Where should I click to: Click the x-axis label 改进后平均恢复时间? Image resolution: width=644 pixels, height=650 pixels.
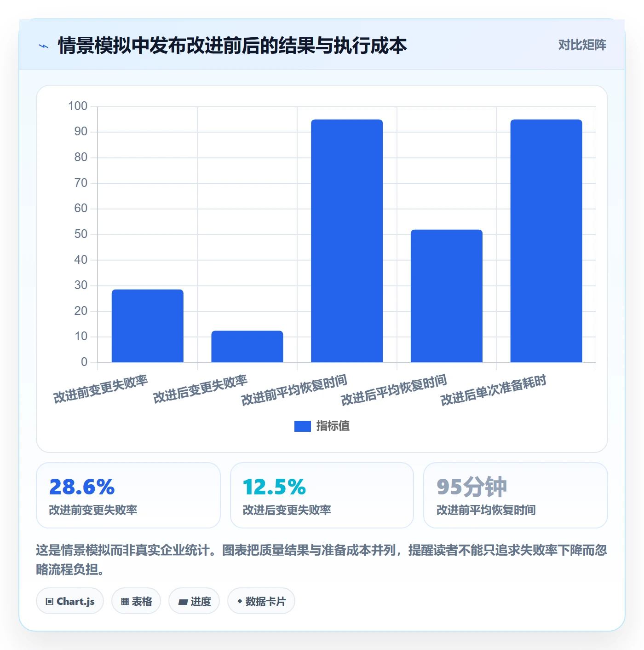coord(394,390)
